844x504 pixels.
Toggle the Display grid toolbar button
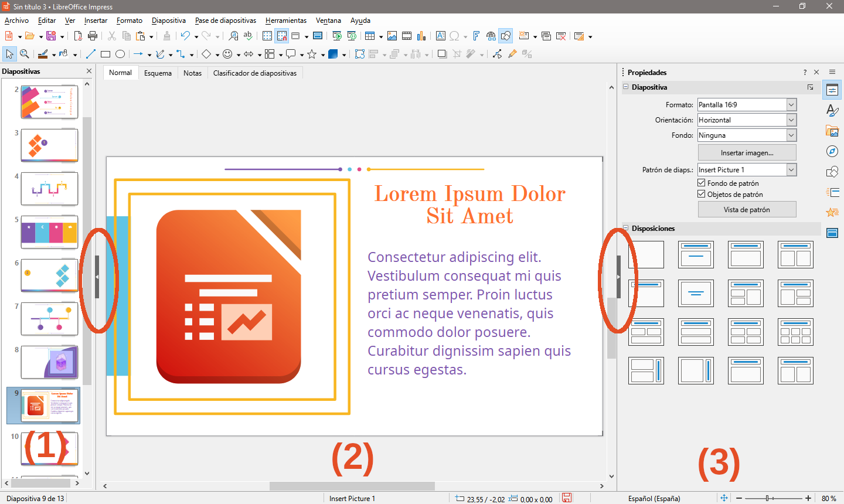[267, 36]
